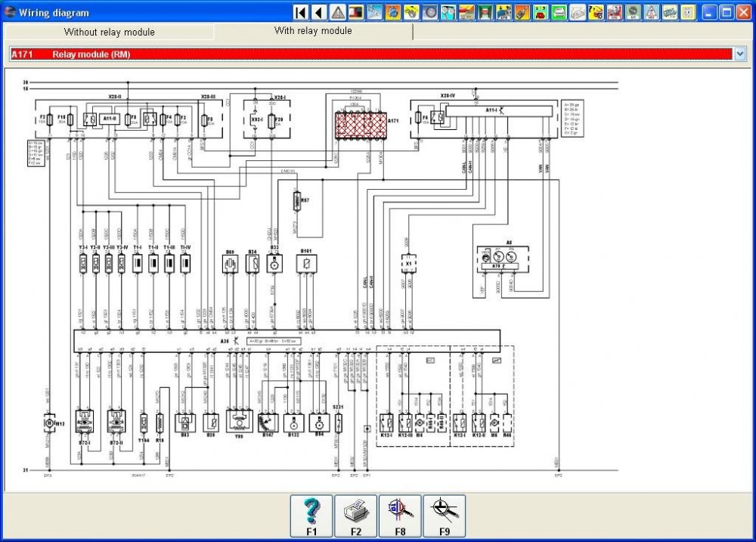Open the warning triangle icon in toolbar
The image size is (756, 542).
tap(337, 13)
